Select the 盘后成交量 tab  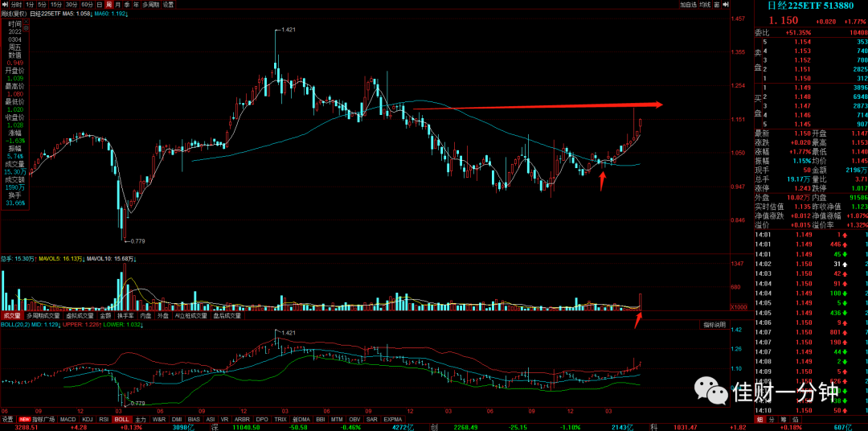pos(227,316)
